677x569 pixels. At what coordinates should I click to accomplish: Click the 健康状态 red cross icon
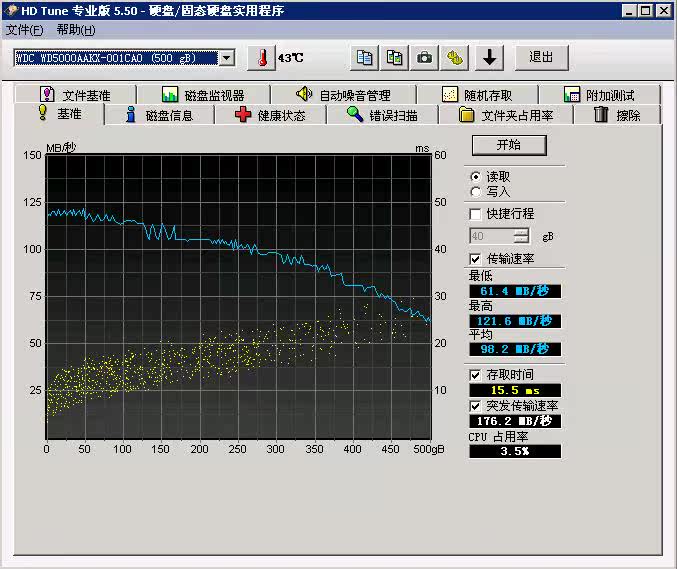coord(243,114)
